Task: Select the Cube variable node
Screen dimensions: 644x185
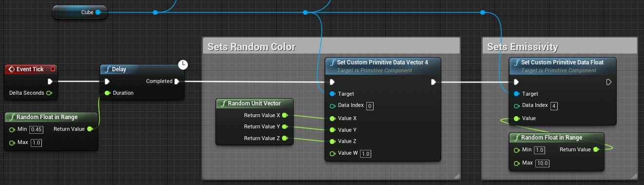Action: [x=80, y=12]
